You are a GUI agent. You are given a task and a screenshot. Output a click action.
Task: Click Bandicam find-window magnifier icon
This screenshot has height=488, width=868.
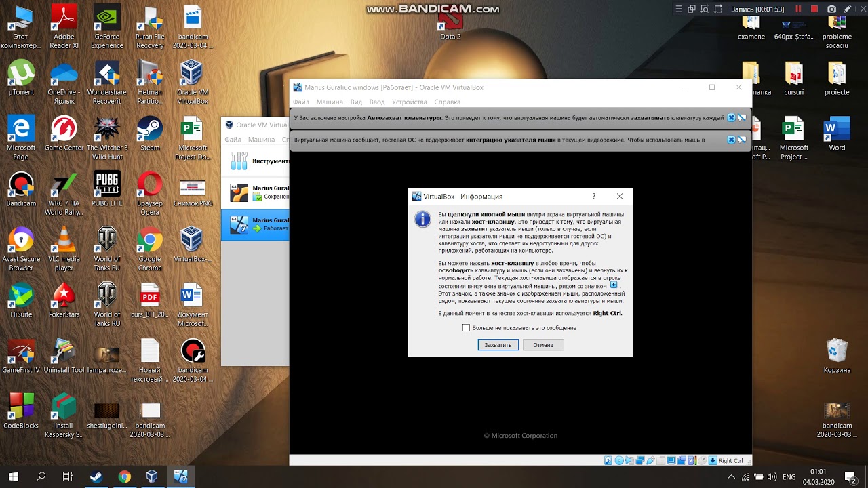coord(705,9)
